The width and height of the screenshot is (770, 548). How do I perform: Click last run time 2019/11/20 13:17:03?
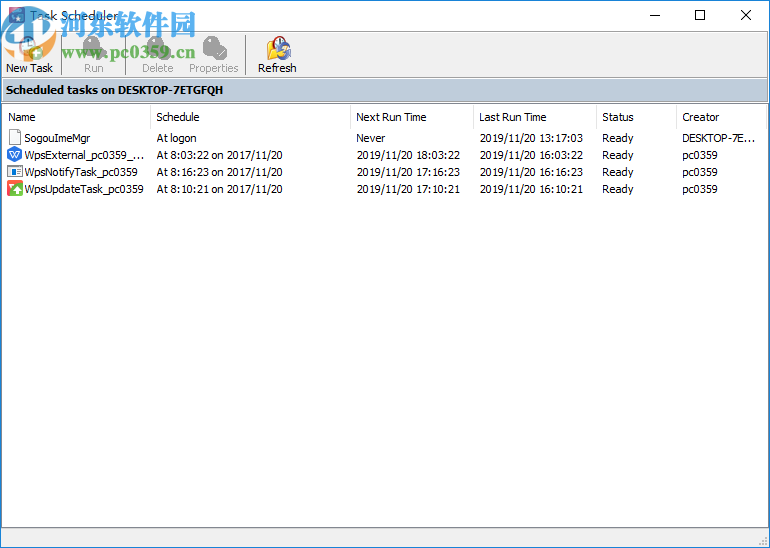point(531,138)
